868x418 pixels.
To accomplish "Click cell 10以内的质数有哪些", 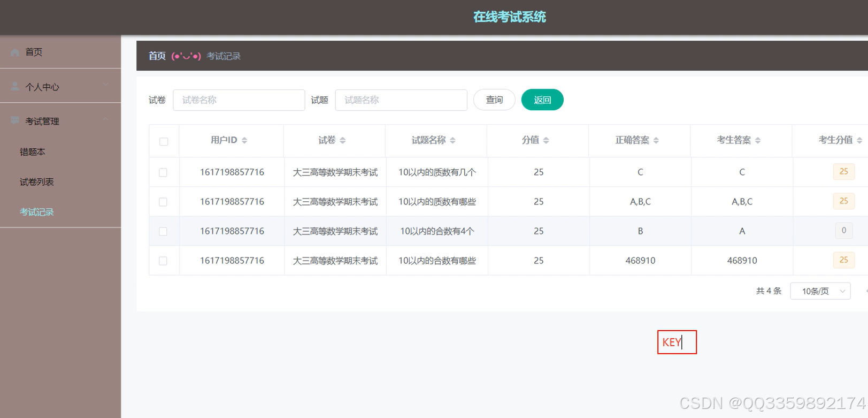I will pyautogui.click(x=437, y=202).
